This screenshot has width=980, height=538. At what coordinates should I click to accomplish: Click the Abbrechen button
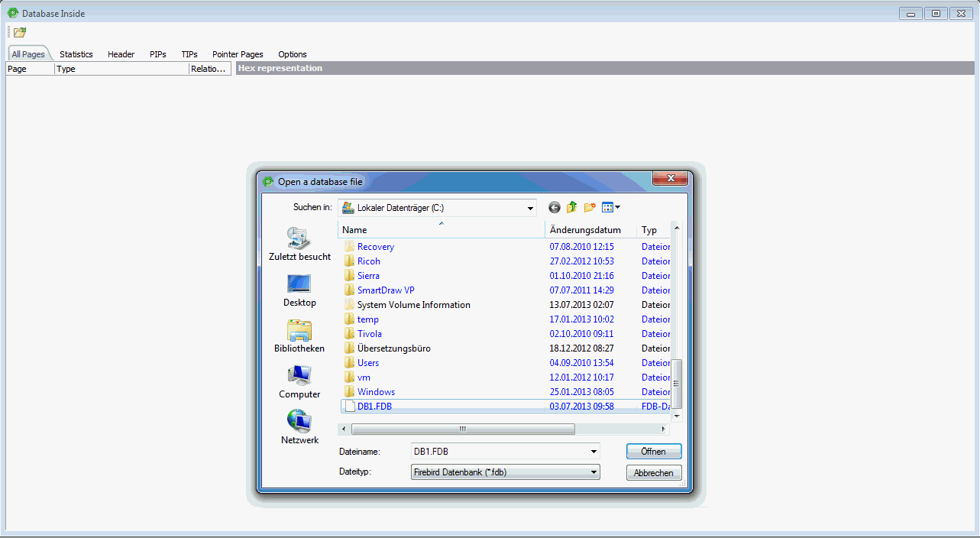(653, 473)
